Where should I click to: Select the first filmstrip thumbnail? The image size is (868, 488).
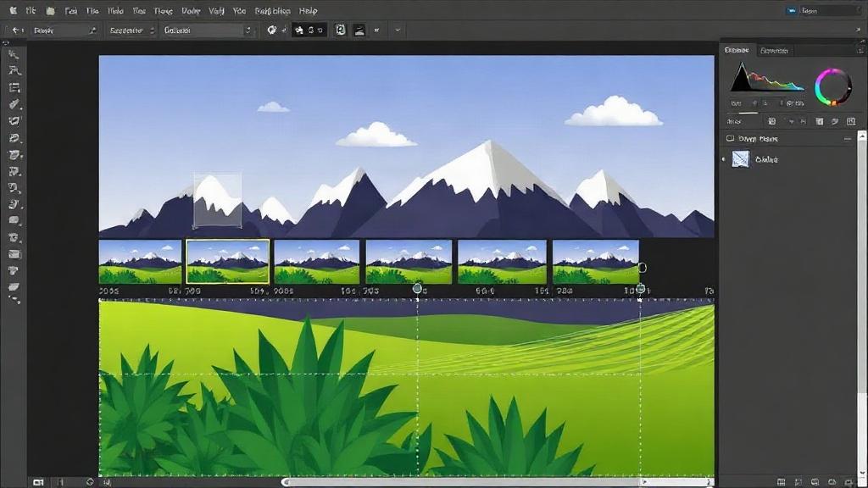140,262
